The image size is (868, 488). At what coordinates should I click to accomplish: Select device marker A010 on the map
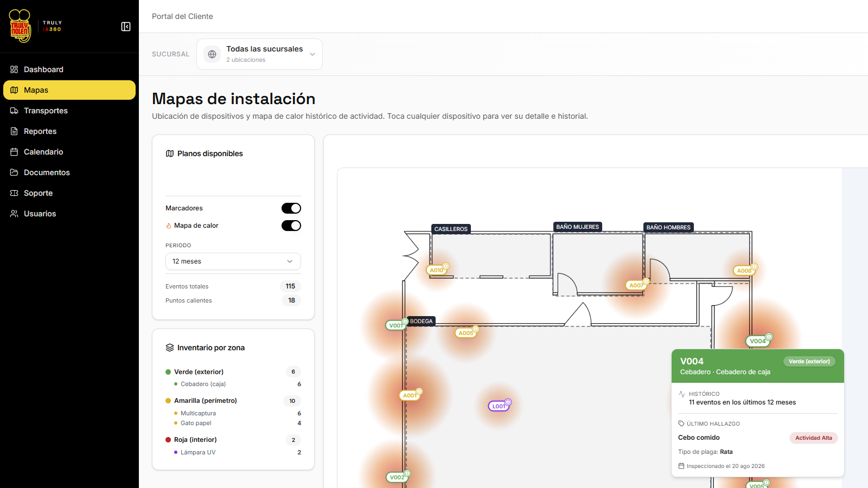click(437, 270)
